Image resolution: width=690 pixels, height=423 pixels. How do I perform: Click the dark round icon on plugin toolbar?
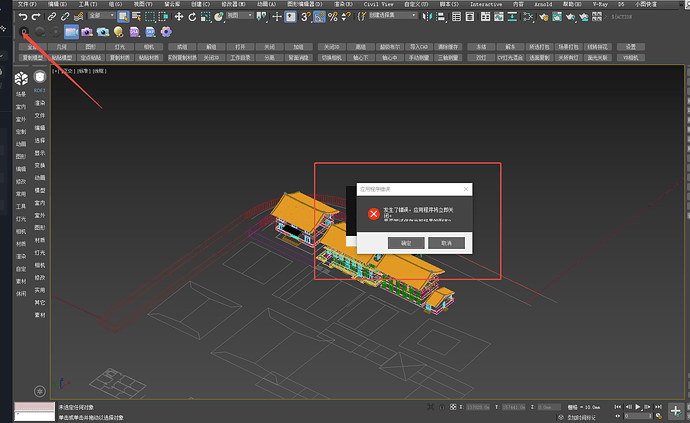coord(24,32)
